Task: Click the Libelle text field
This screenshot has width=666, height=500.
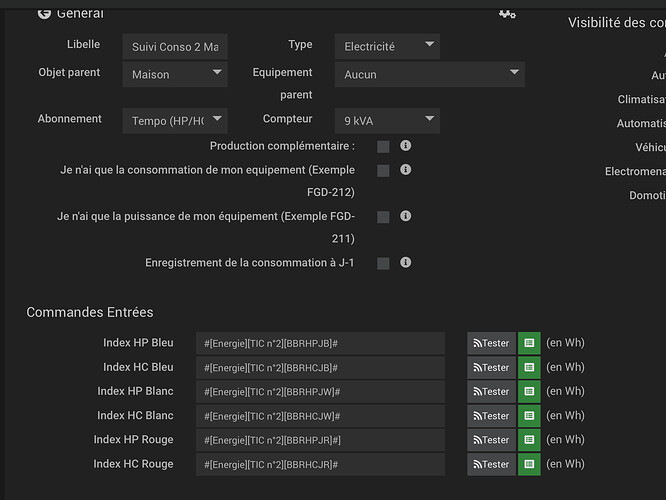Action: tap(175, 47)
